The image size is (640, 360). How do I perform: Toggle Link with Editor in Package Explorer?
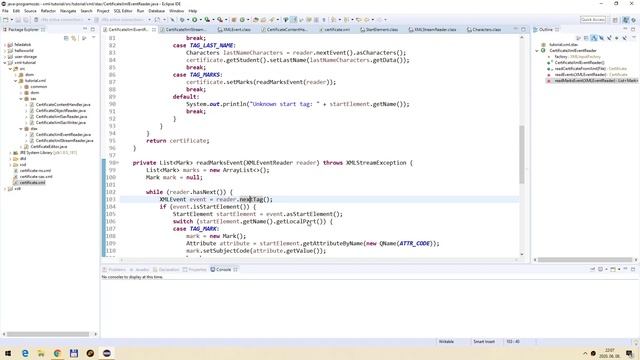click(74, 38)
